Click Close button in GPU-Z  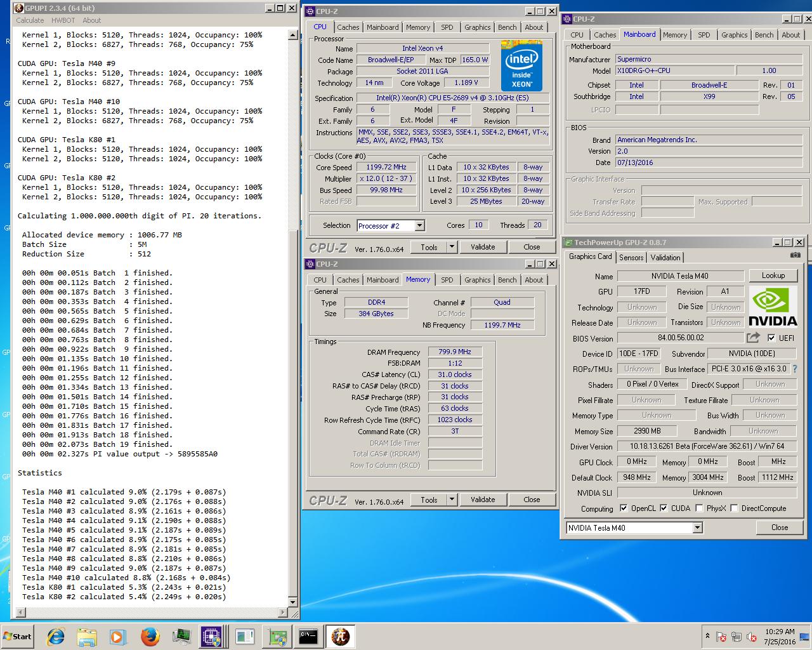click(x=780, y=527)
